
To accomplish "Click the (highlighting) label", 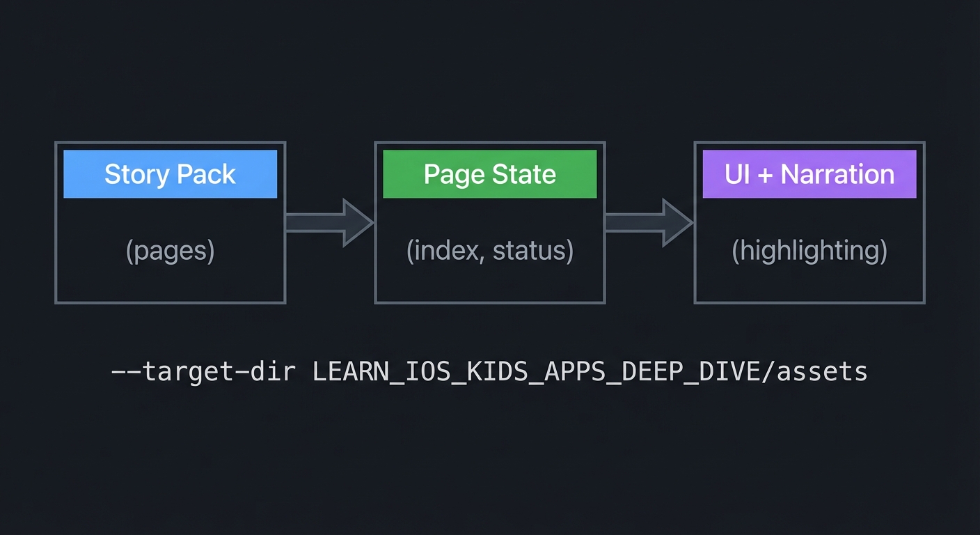I will 809,250.
